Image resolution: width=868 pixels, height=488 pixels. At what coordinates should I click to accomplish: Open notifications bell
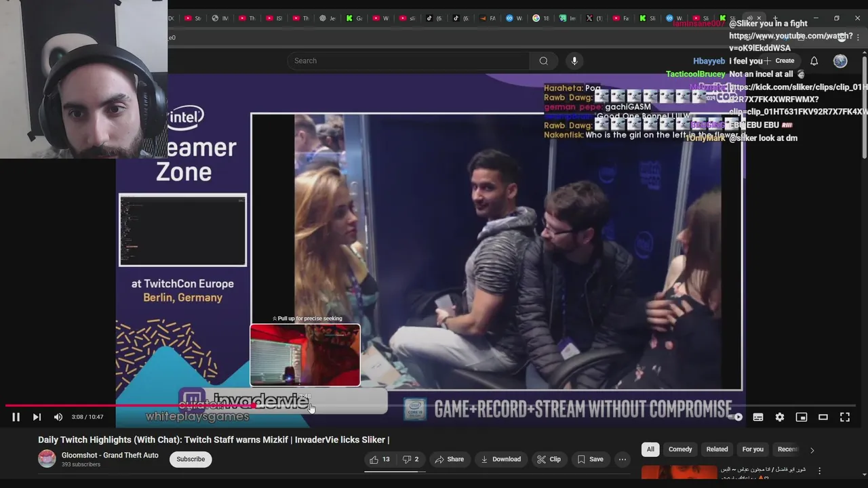[814, 61]
